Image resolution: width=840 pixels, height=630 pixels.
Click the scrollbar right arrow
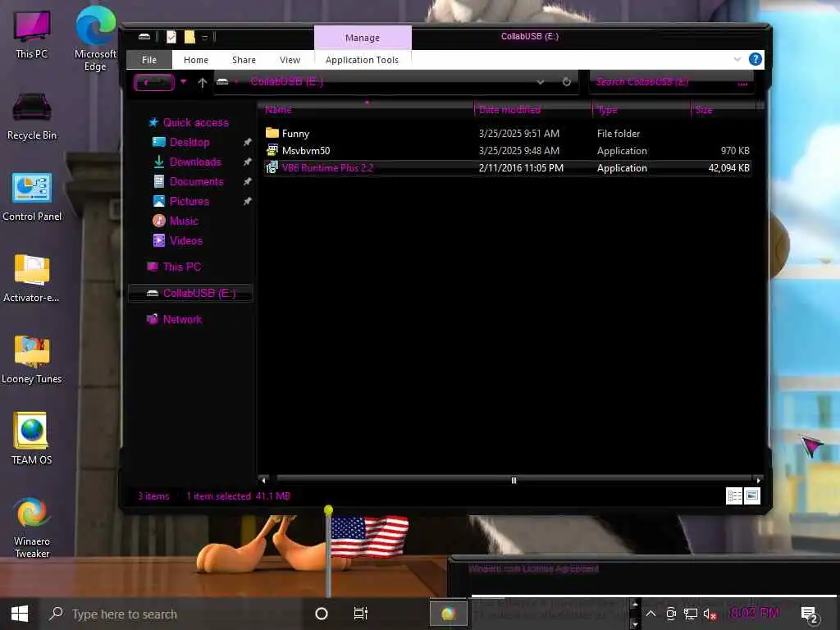tap(758, 480)
